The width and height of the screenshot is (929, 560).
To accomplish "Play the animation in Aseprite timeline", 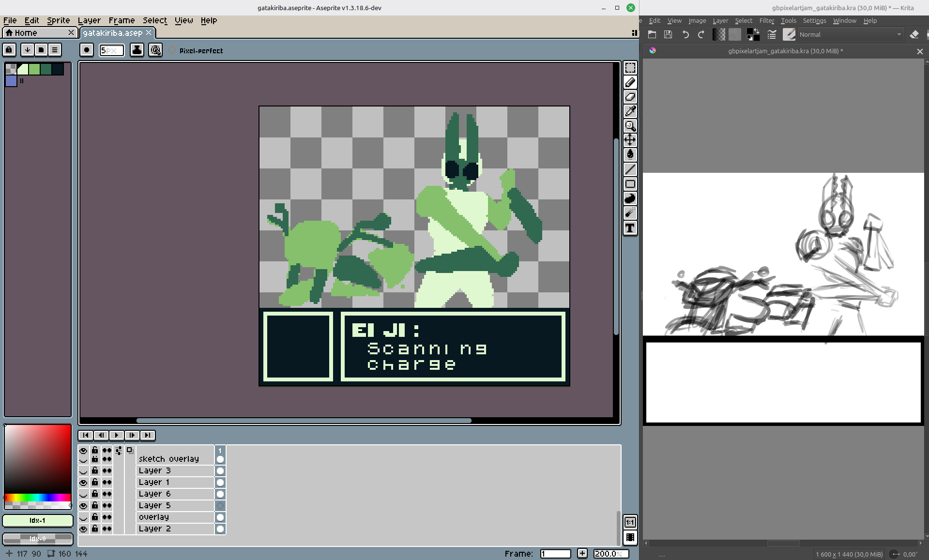I will click(x=117, y=435).
